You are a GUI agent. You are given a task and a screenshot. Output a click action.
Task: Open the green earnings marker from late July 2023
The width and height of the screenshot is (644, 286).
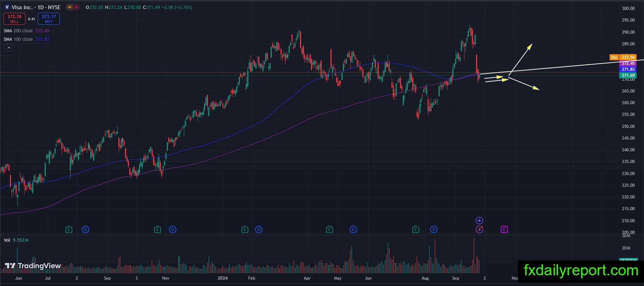click(69, 230)
